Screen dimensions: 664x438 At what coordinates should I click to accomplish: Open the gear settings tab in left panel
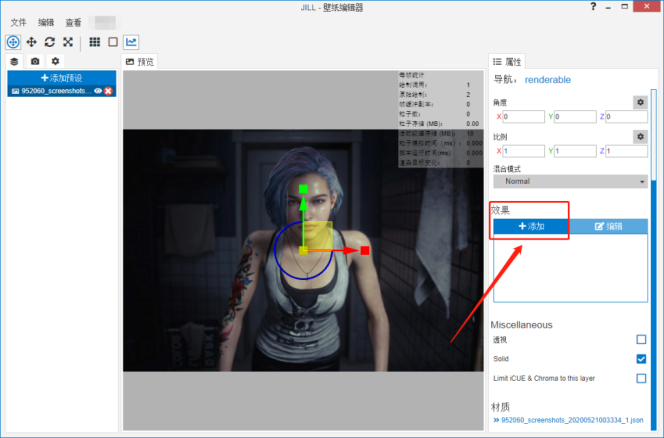[55, 61]
